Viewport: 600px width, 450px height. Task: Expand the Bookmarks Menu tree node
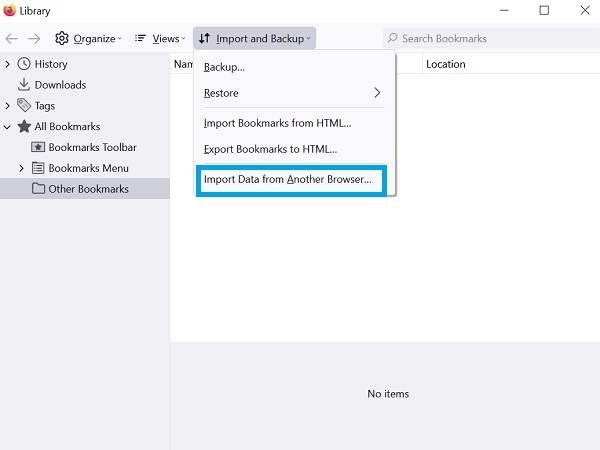[22, 168]
